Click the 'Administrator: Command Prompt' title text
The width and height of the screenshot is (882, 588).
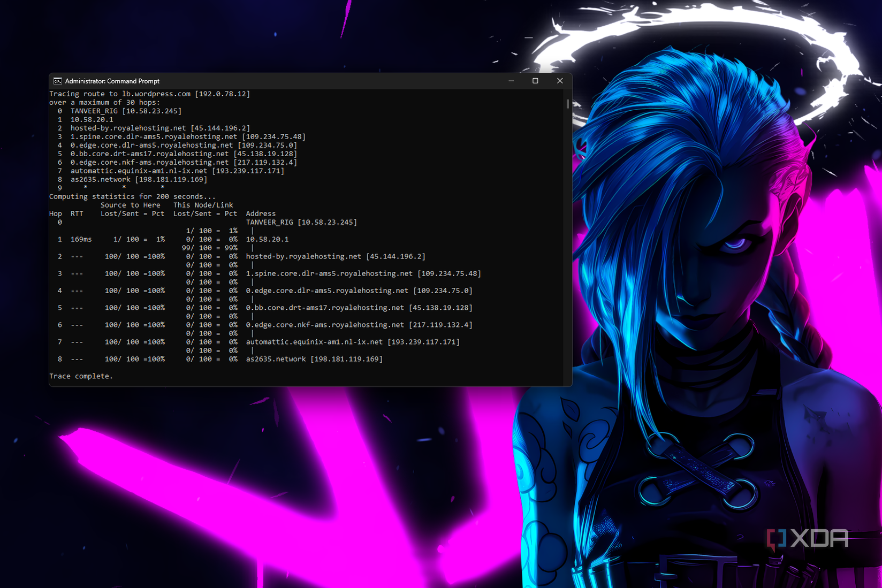point(112,81)
